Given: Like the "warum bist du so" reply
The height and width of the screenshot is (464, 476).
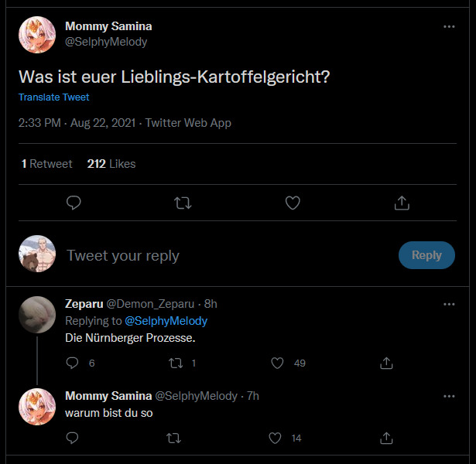Looking at the screenshot, I should click(275, 438).
